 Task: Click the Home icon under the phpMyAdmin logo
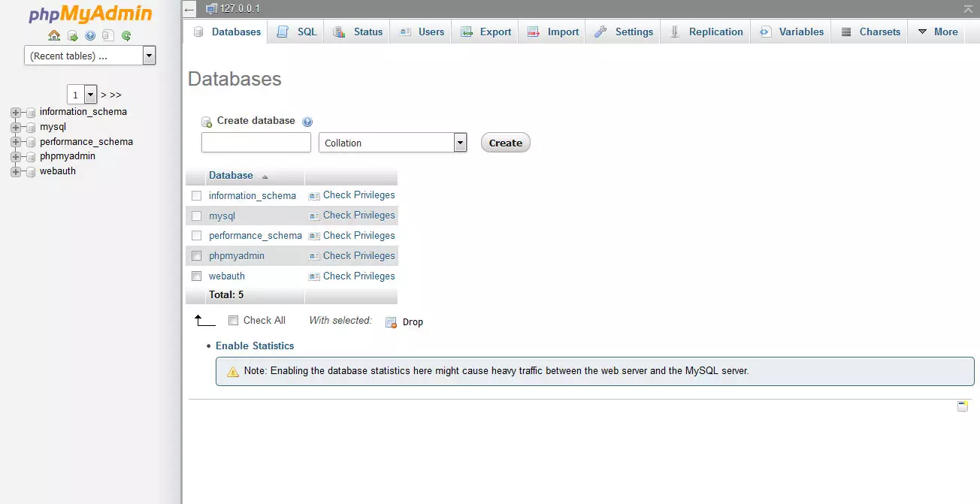pos(54,35)
